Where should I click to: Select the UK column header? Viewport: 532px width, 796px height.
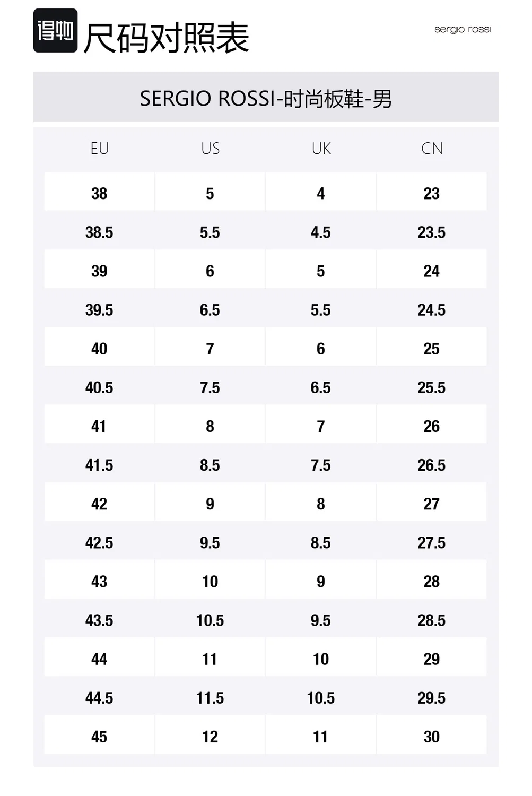pyautogui.click(x=321, y=149)
